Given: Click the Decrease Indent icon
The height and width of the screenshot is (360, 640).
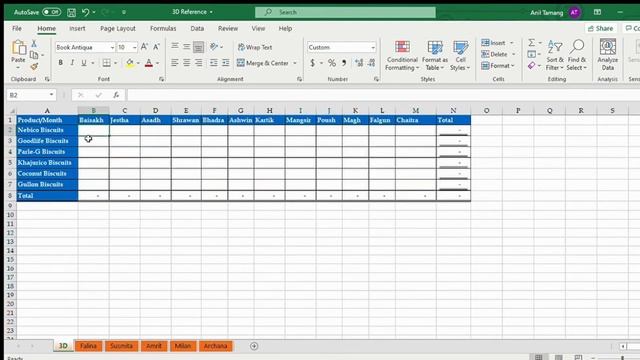Looking at the screenshot, I should click(213, 63).
